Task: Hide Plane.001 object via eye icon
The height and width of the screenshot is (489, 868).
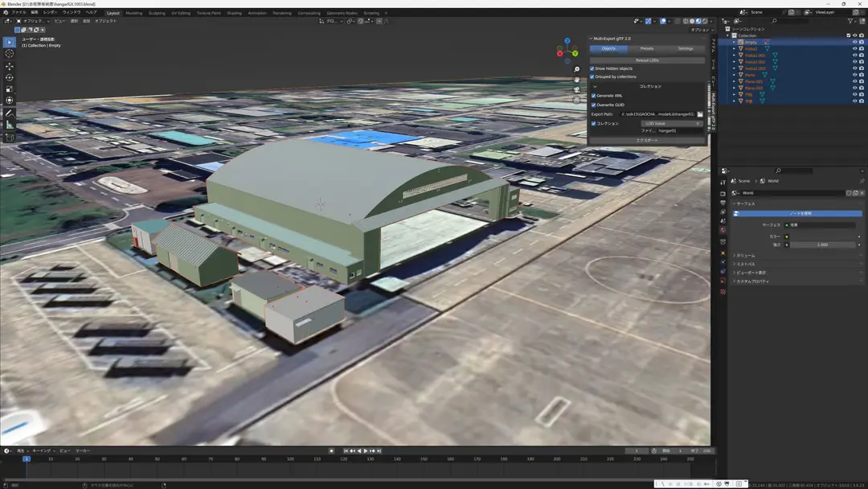Action: click(854, 81)
